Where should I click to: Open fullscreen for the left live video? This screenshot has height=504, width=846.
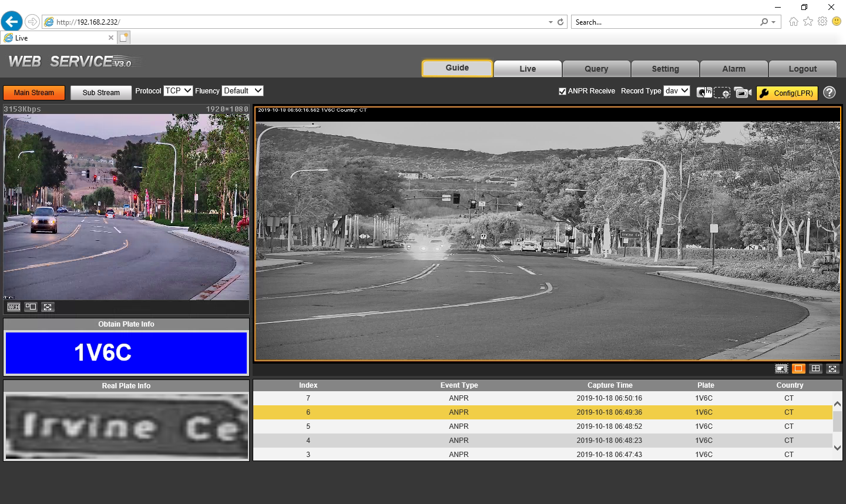[x=48, y=307]
